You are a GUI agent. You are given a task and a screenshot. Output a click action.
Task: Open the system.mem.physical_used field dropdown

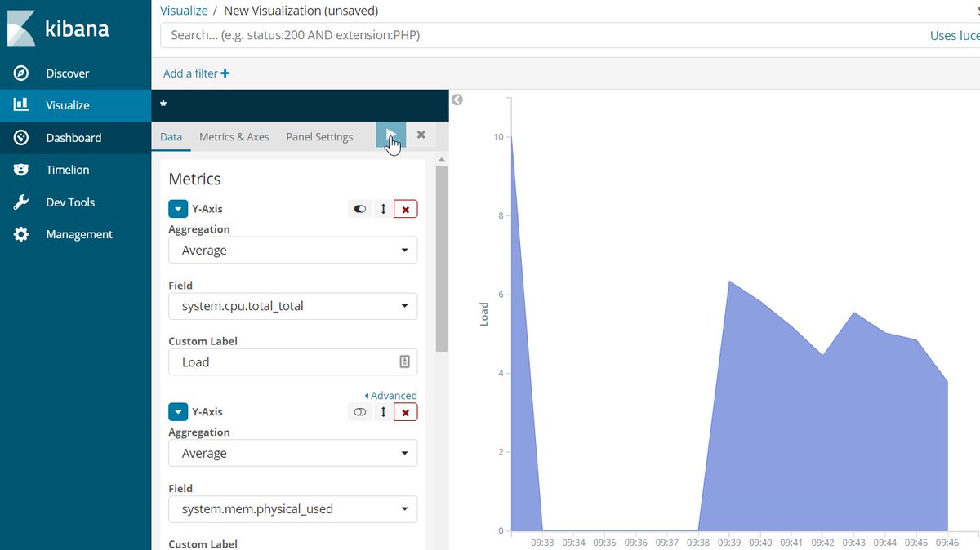[x=292, y=509]
